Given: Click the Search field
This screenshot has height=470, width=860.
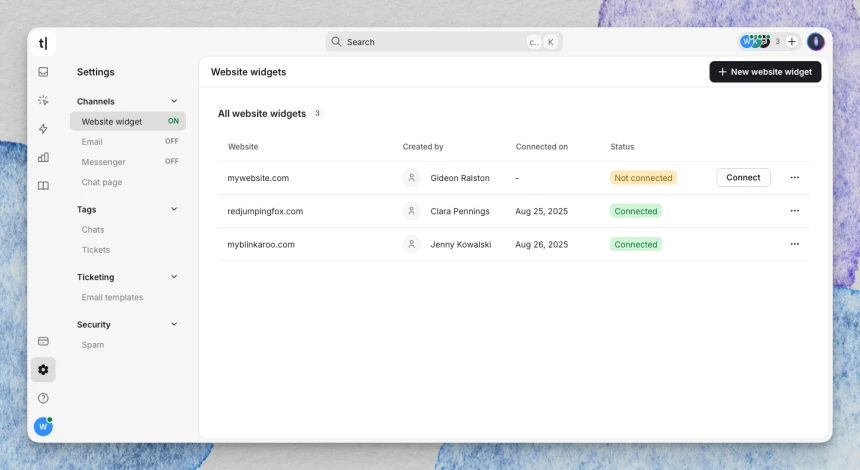Looking at the screenshot, I should coord(444,42).
